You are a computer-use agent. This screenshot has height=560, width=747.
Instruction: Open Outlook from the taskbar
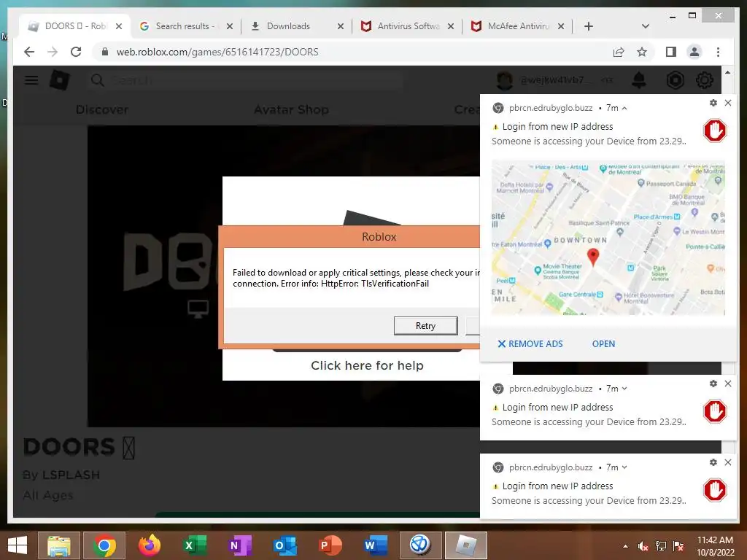click(285, 545)
